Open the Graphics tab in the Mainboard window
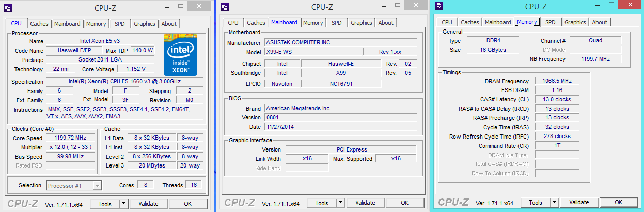644x212 pixels. [362, 23]
